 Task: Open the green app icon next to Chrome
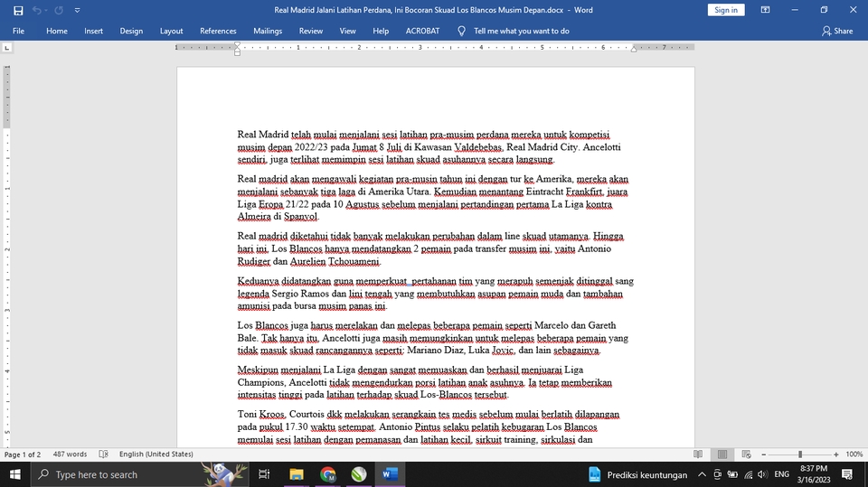[359, 474]
